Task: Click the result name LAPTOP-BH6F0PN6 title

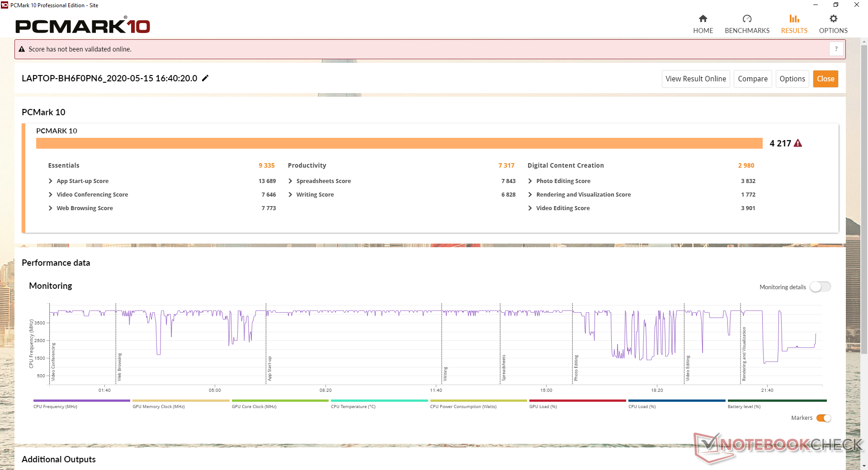Action: pyautogui.click(x=109, y=78)
